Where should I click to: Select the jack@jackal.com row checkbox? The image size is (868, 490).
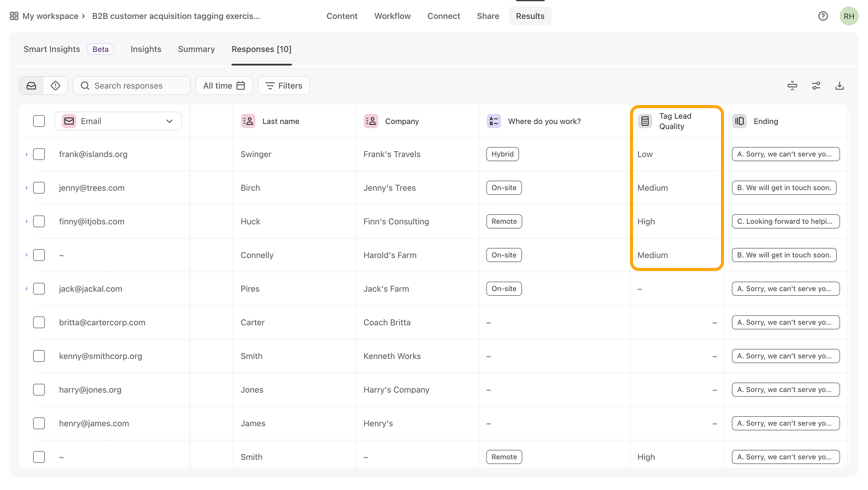(39, 289)
